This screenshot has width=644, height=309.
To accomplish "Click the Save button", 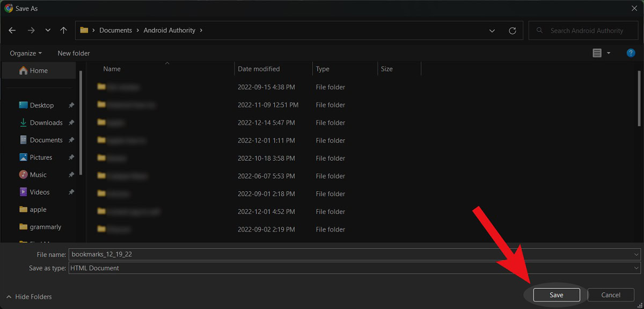I will point(557,295).
